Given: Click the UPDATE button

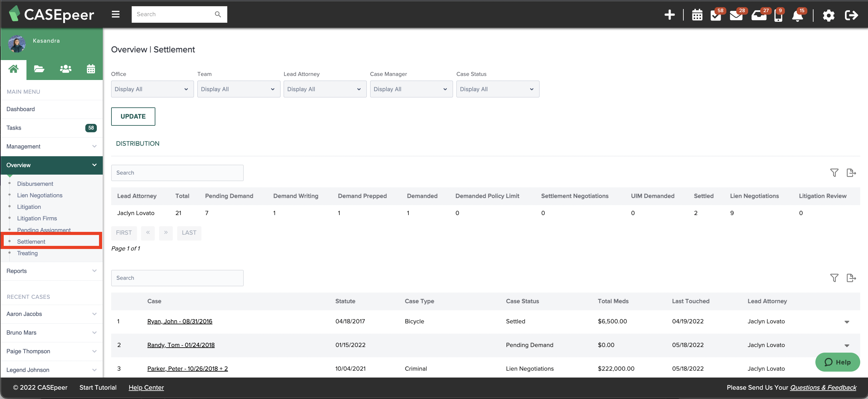Looking at the screenshot, I should pyautogui.click(x=133, y=116).
